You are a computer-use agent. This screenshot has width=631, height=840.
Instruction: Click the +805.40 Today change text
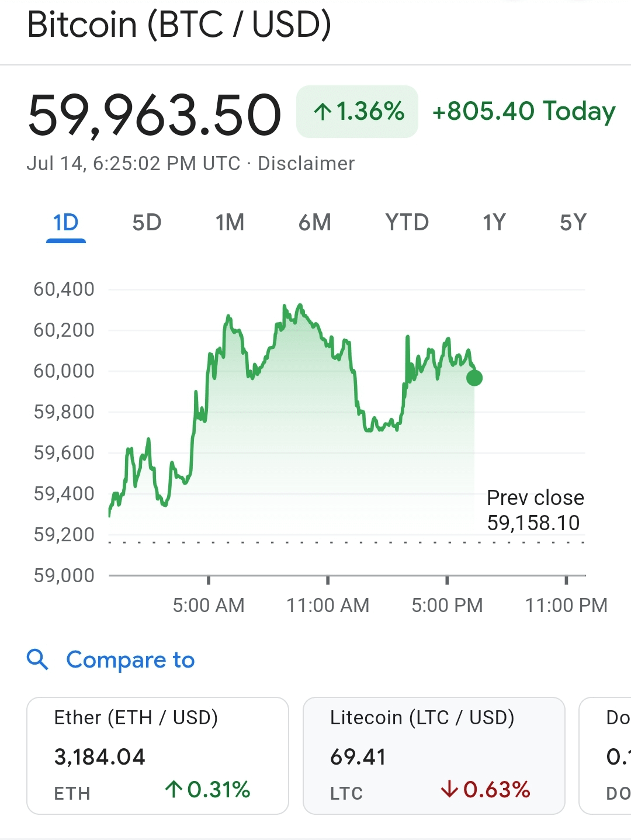(x=523, y=111)
